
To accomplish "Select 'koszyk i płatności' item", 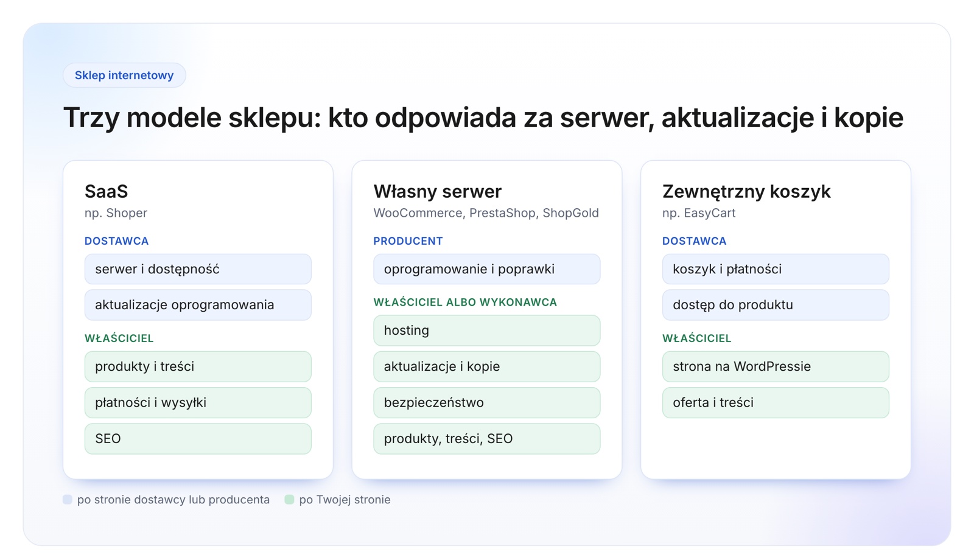I will [776, 269].
